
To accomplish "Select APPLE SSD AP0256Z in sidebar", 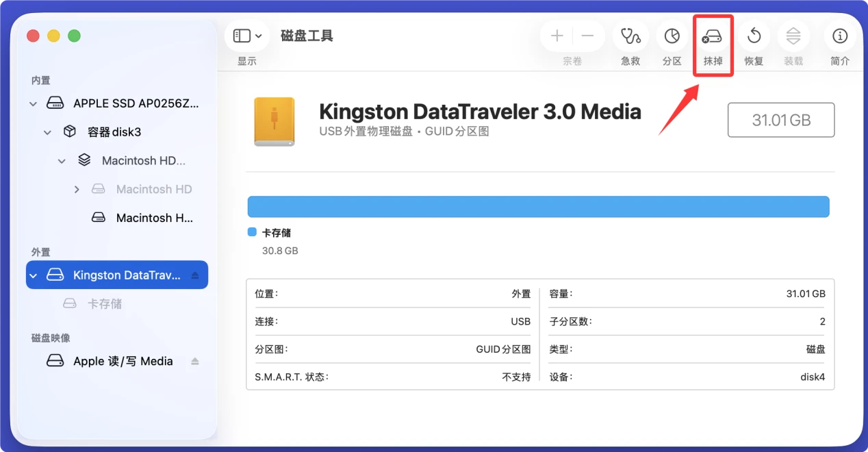I will 117,103.
